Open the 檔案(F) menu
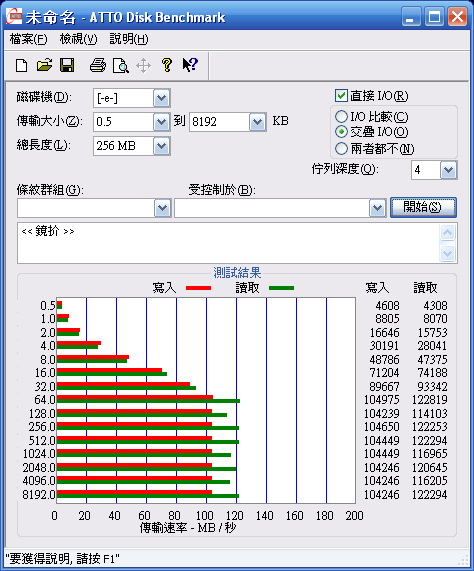Viewport: 474px width, 571px height. point(28,39)
